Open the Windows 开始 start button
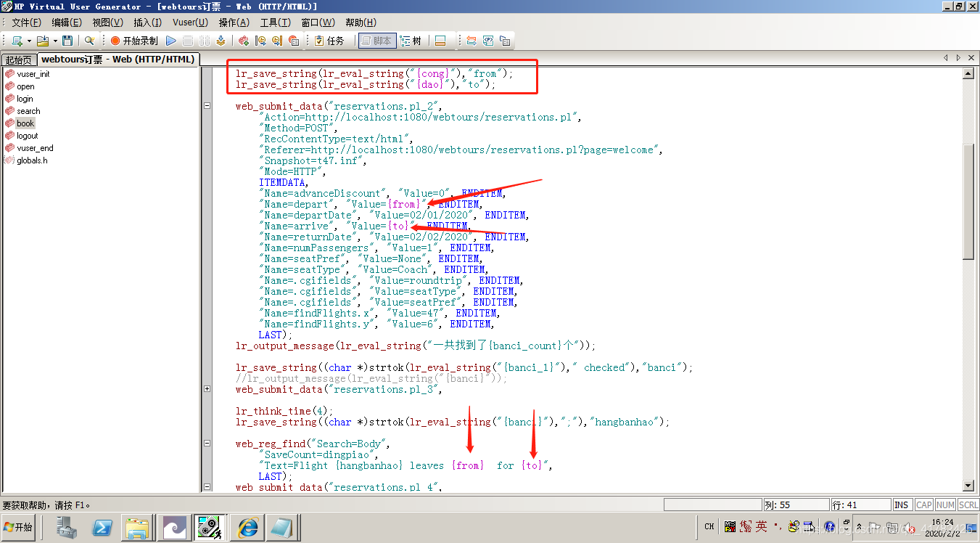This screenshot has width=980, height=543. pos(19,527)
